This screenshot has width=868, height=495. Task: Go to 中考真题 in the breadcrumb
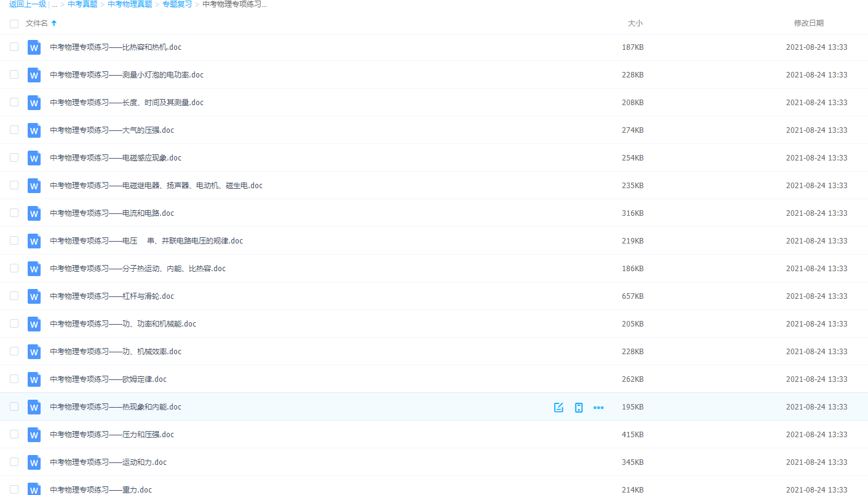[82, 4]
